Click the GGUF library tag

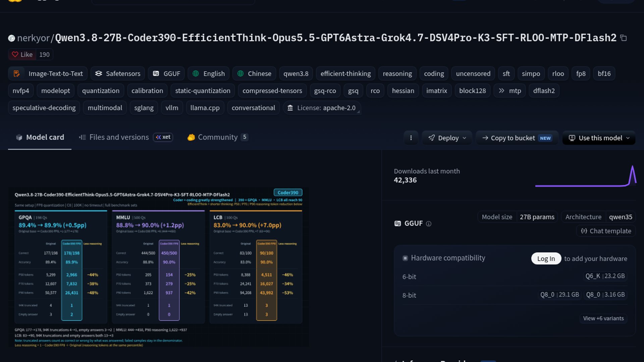tap(166, 73)
